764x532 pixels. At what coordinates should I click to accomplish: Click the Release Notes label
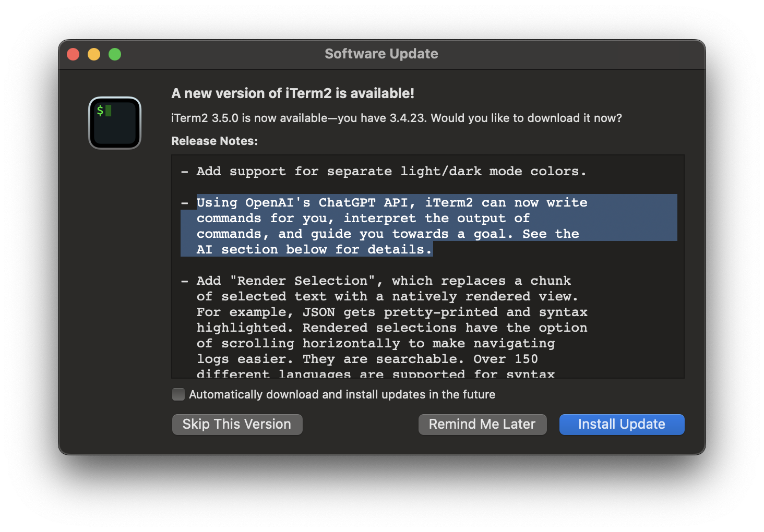point(214,141)
